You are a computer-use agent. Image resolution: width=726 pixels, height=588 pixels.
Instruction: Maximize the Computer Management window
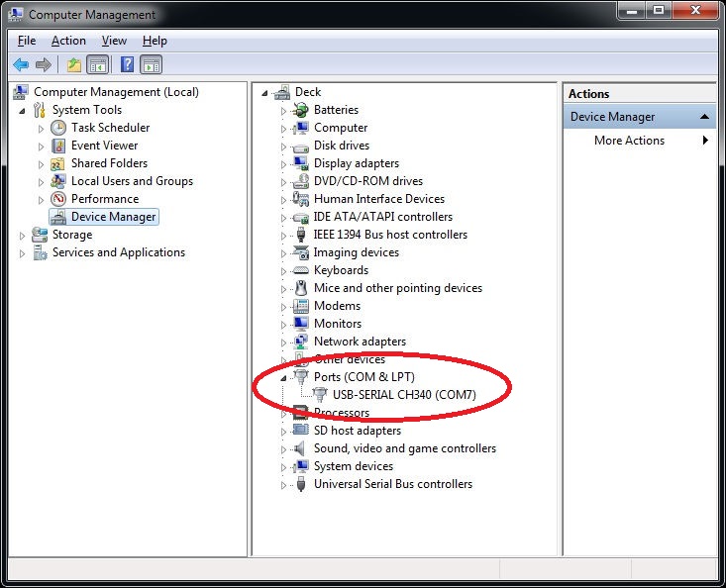(659, 10)
